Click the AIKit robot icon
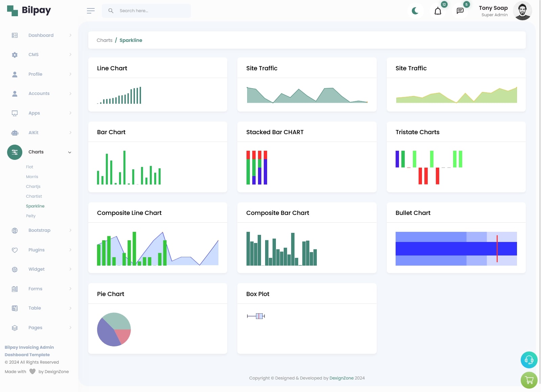 coord(15,132)
